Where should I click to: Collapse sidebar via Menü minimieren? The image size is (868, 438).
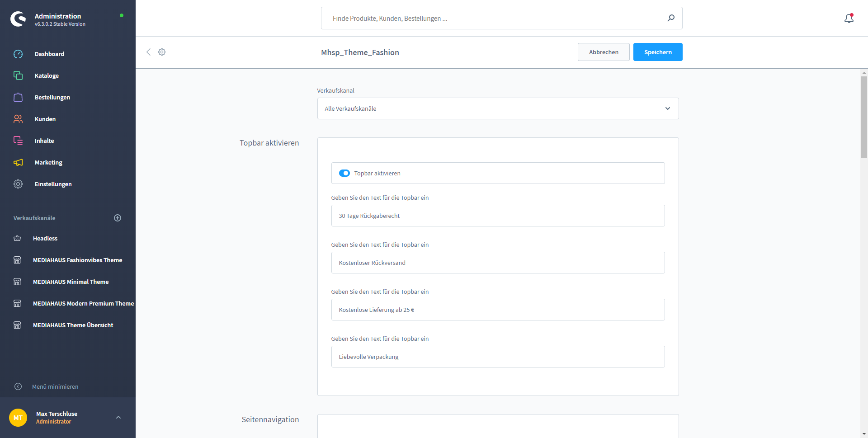click(55, 386)
